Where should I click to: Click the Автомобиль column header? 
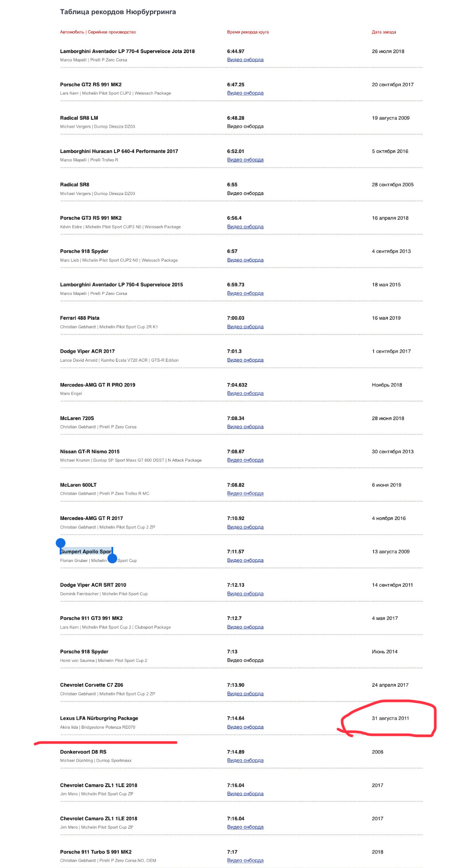98,32
